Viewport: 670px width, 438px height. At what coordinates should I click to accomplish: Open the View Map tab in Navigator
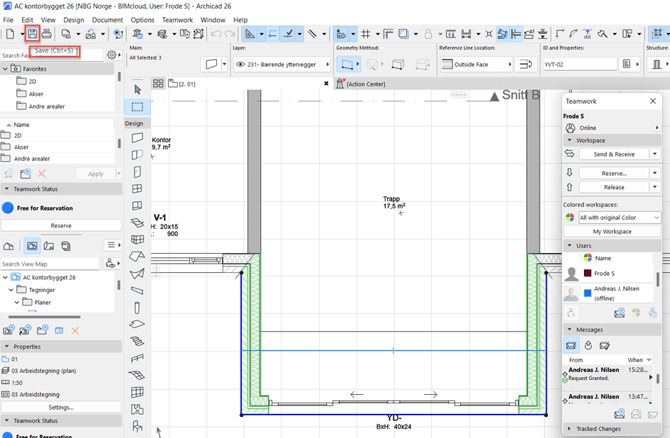(x=32, y=246)
